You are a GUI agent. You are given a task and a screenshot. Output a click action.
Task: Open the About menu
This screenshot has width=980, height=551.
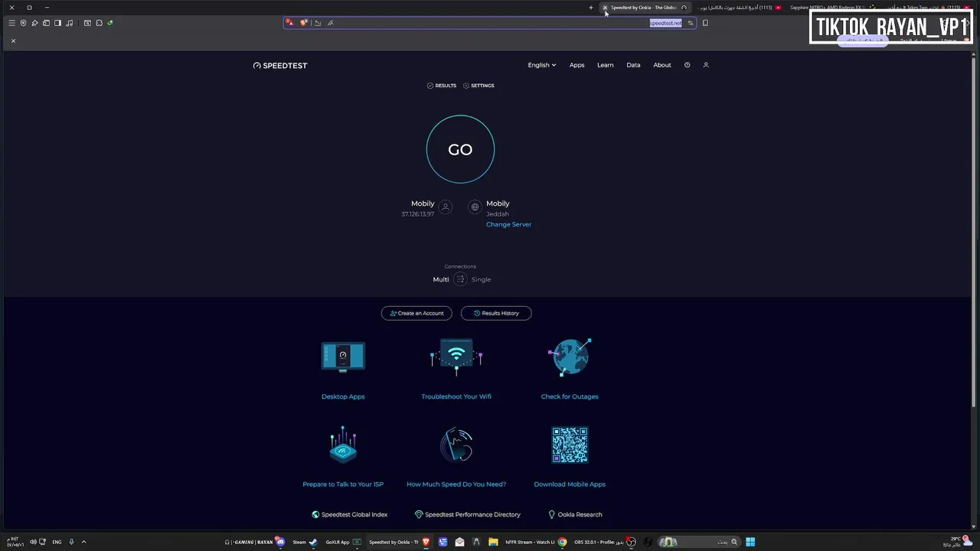[x=662, y=65]
